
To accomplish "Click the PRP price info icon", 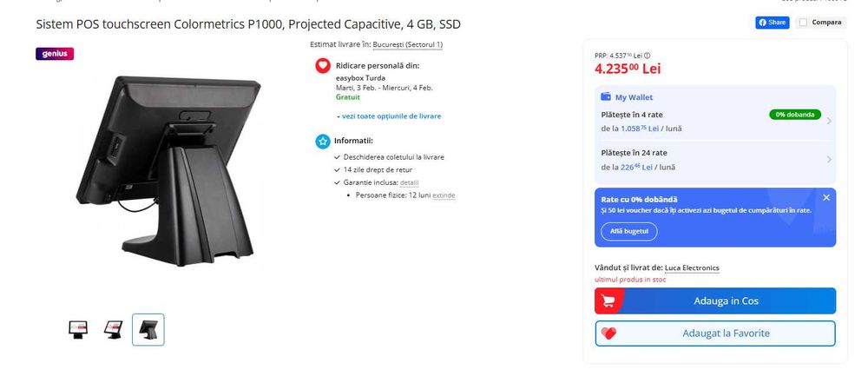I will [647, 56].
